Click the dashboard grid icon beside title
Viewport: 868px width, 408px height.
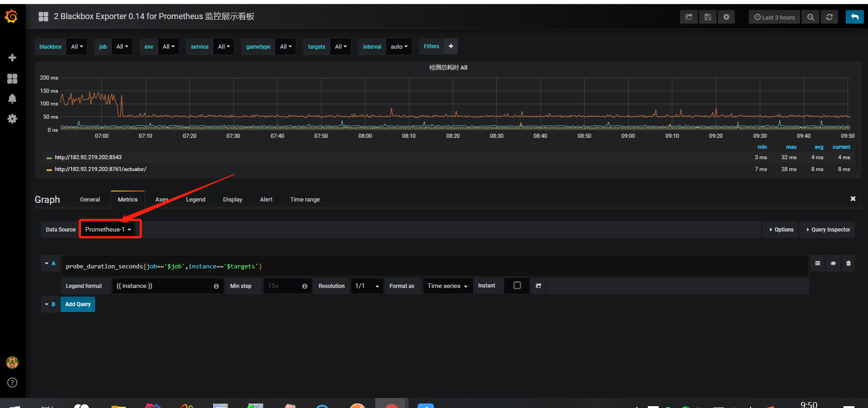click(x=44, y=17)
